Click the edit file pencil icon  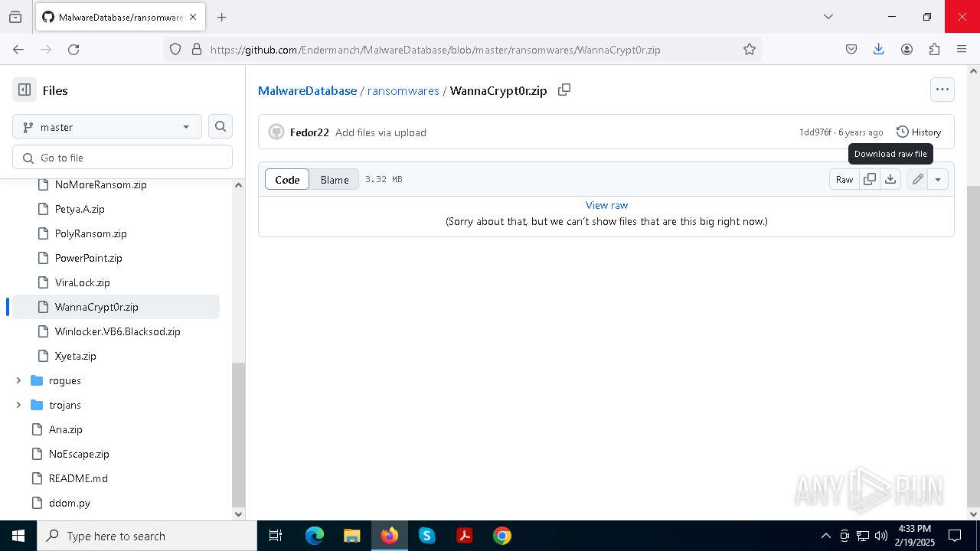[x=917, y=179]
